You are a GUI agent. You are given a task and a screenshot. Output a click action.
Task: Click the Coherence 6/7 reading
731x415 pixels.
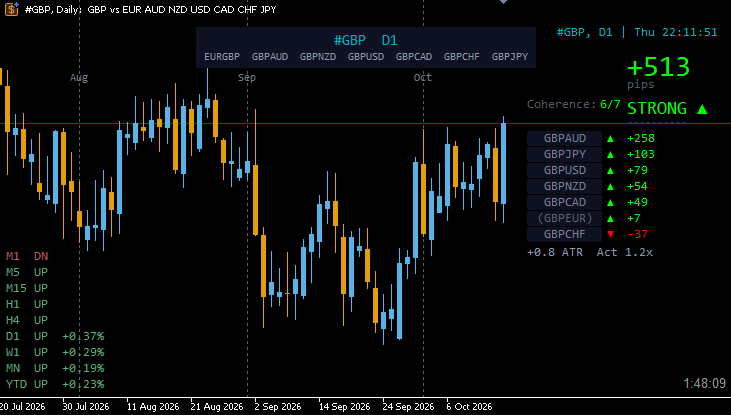coord(574,104)
